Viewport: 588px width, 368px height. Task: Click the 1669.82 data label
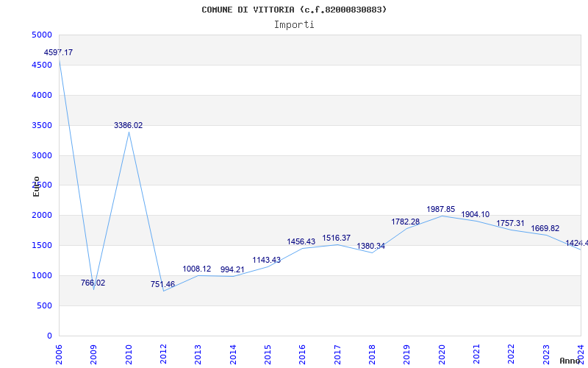pyautogui.click(x=545, y=228)
